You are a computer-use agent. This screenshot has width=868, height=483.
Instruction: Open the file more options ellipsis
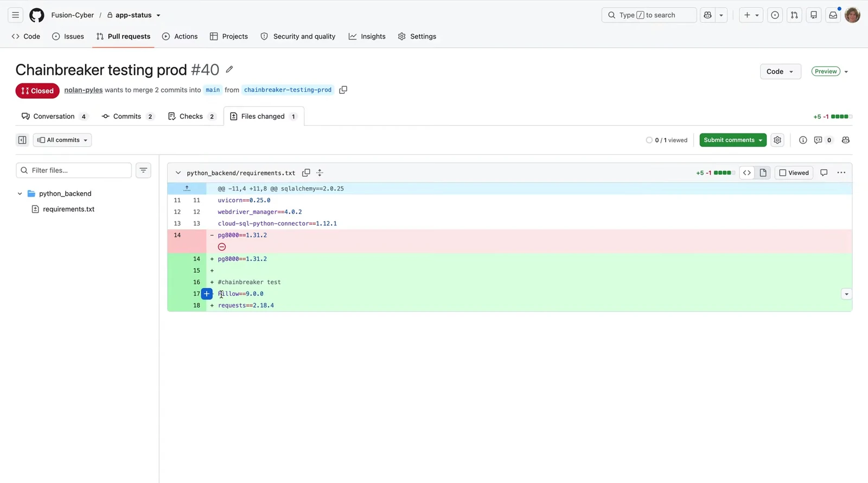tap(841, 173)
